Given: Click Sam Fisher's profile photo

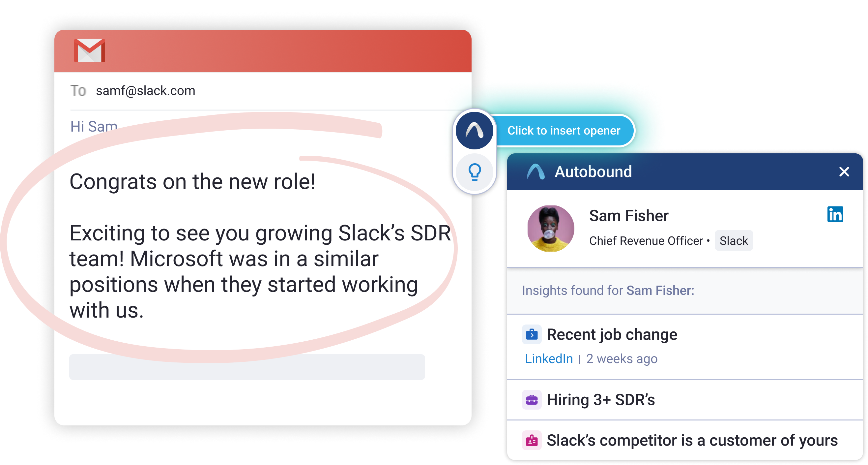Looking at the screenshot, I should pos(551,229).
